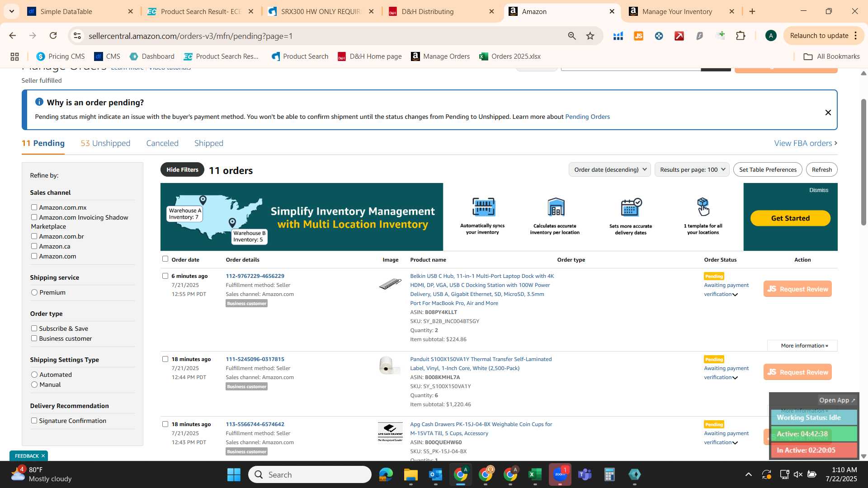Close the FEEDBACK tab
Screen dimensions: 868x488
43,456
